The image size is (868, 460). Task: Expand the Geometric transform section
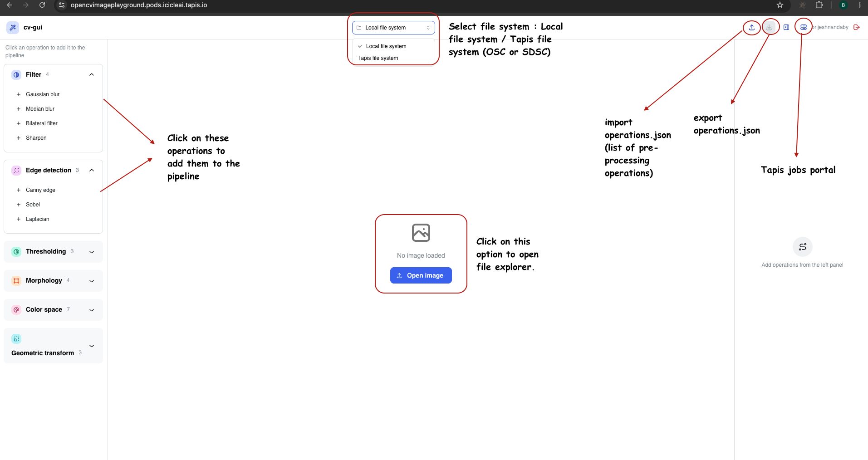[53, 346]
